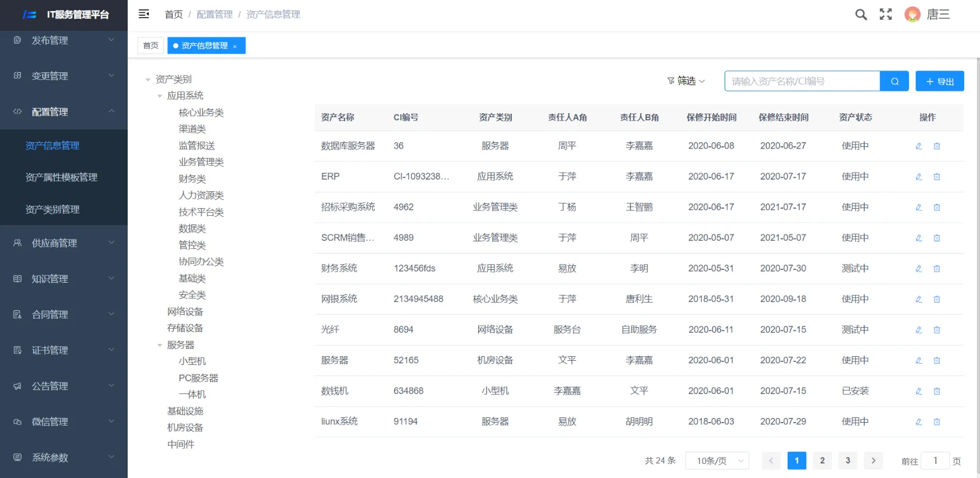Screen dimensions: 980x478
Task: Select 网络设备 in the asset tree
Action: click(x=185, y=312)
